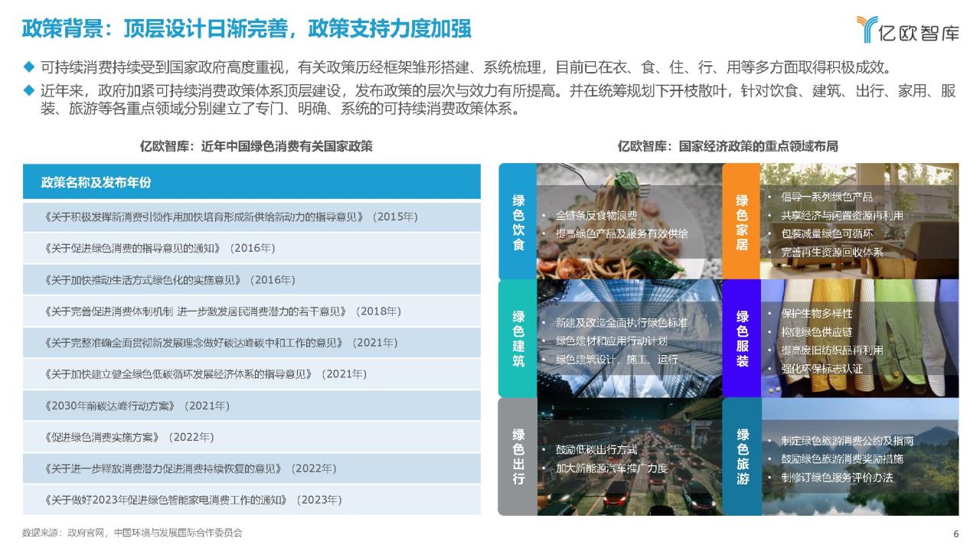Click the bullet 加大新能源汽车推广力度

(611, 468)
